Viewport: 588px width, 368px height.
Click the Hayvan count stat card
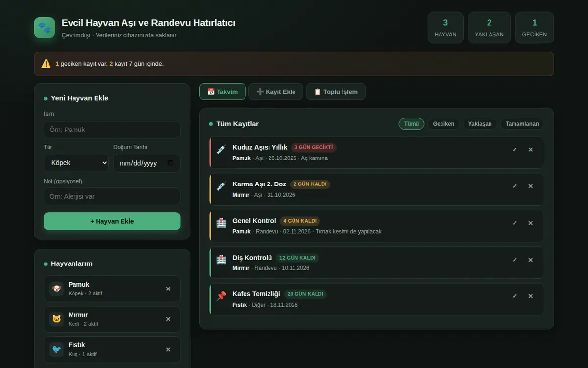pyautogui.click(x=445, y=27)
